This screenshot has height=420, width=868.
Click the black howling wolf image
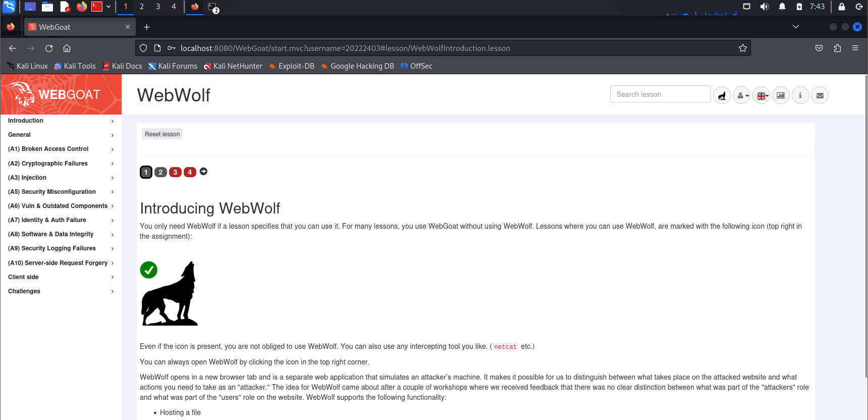click(170, 293)
